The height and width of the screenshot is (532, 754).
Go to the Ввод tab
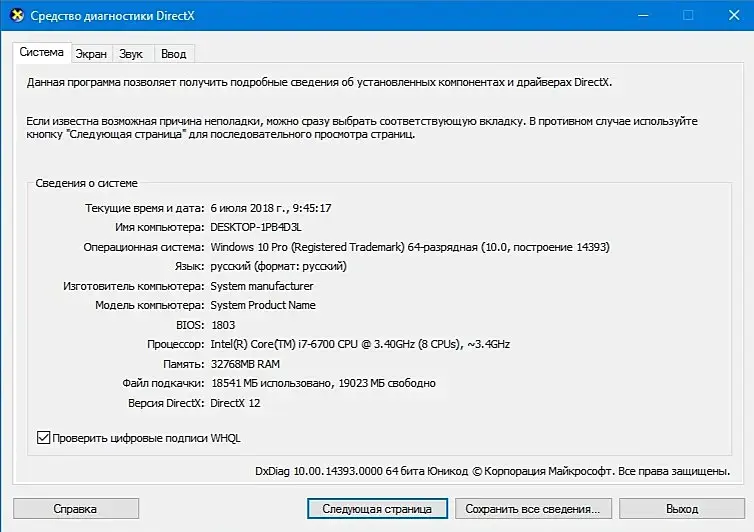[x=173, y=54]
